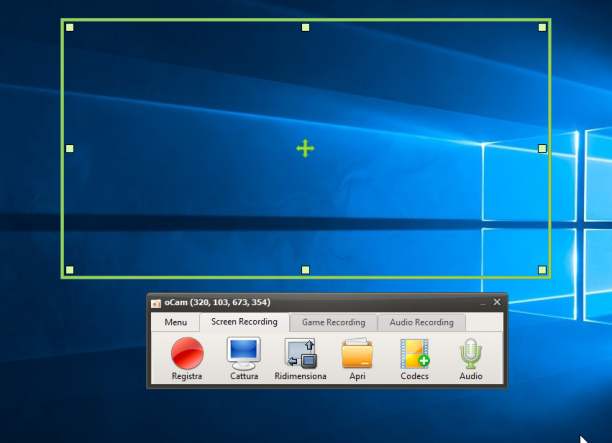This screenshot has height=443, width=612.
Task: Click the Cattura monitor icon
Action: (244, 354)
